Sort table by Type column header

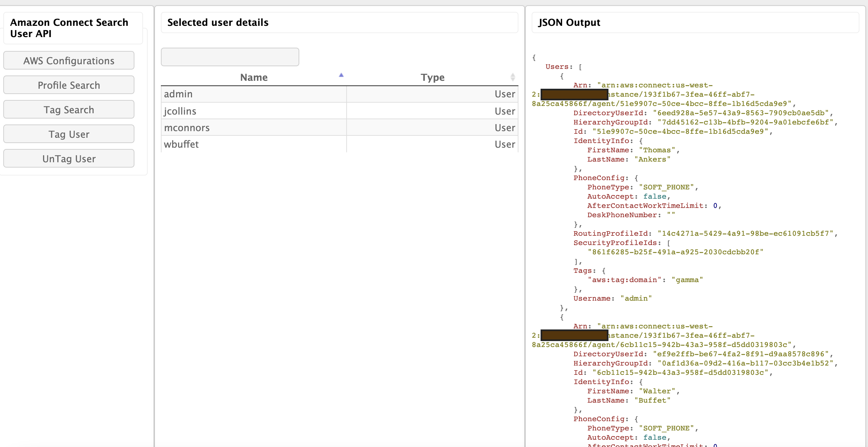[x=432, y=77]
